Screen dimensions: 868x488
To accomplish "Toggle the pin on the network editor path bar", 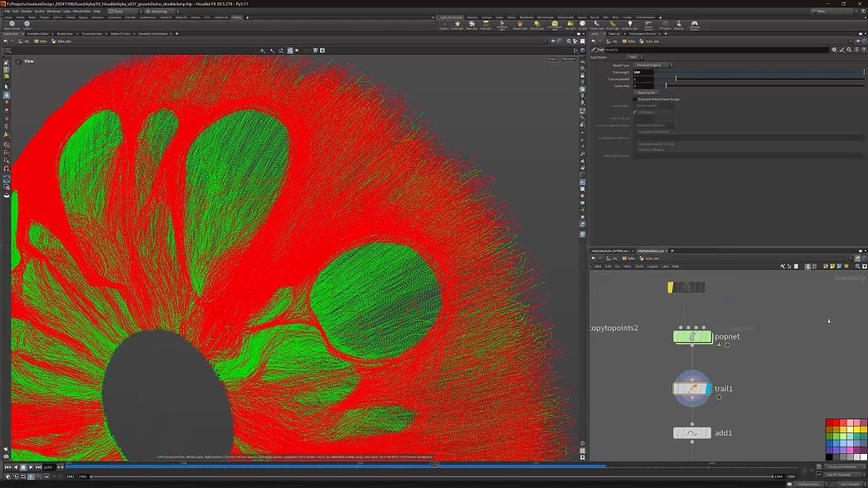I will click(857, 258).
